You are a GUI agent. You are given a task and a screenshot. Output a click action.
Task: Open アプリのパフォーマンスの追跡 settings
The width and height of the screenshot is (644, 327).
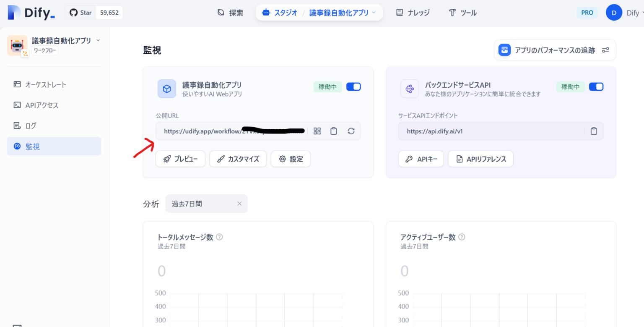click(x=554, y=50)
